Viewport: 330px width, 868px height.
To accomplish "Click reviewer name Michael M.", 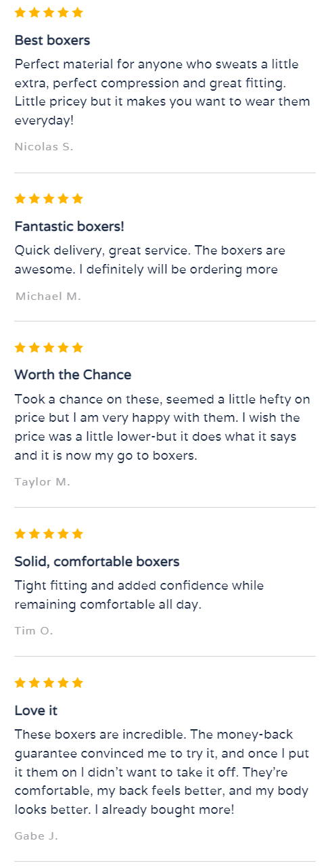I will 48,296.
